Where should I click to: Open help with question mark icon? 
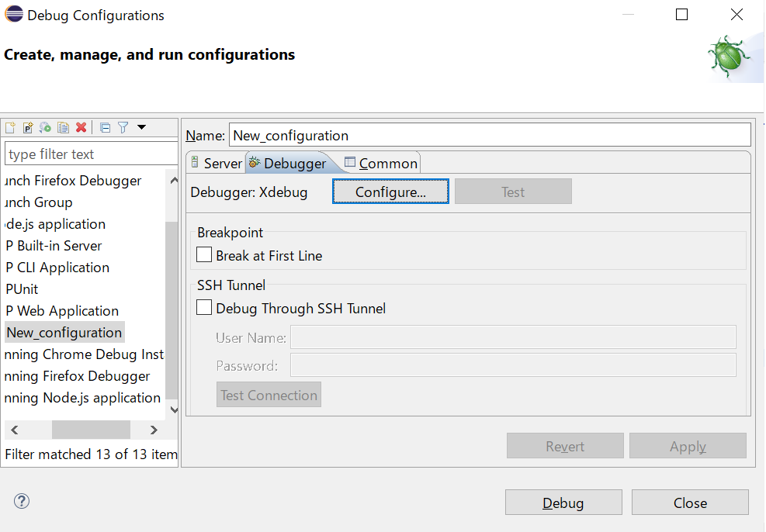tap(22, 501)
